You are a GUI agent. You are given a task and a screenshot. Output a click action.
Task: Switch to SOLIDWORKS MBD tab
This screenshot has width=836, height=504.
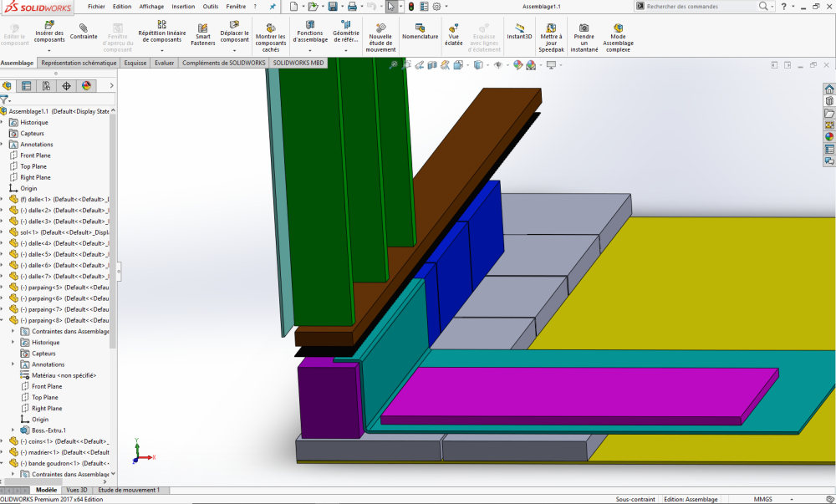(298, 63)
